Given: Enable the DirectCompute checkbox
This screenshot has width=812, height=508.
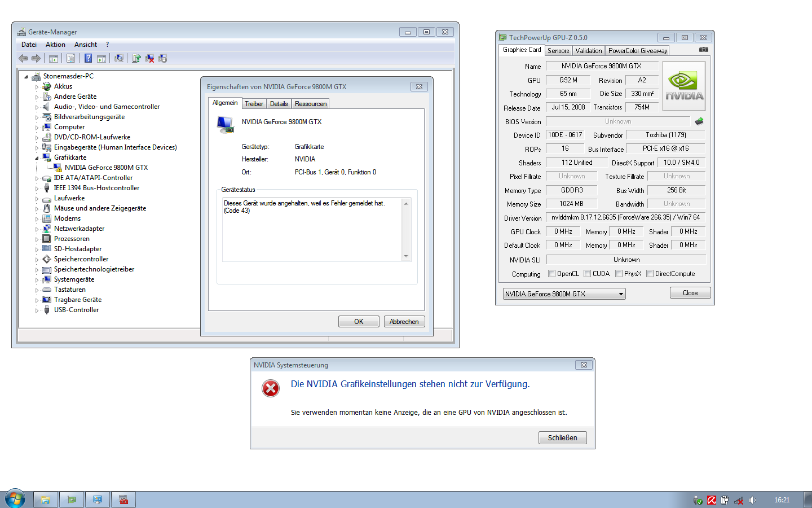Looking at the screenshot, I should (650, 274).
